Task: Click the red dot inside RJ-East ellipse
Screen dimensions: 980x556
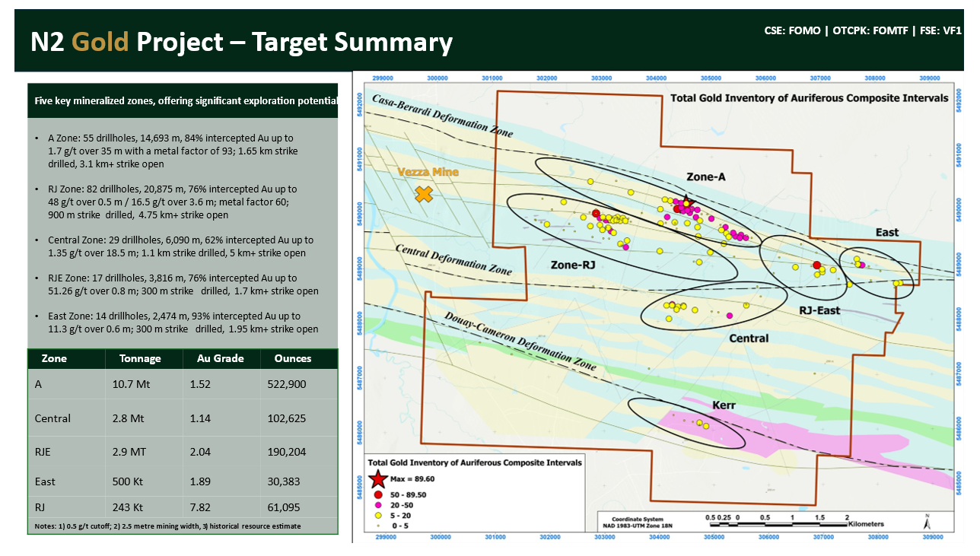Action: pyautogui.click(x=816, y=265)
